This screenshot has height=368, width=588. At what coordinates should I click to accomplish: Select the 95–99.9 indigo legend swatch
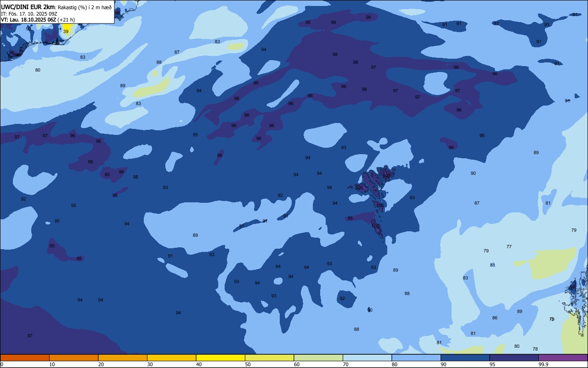(x=514, y=357)
